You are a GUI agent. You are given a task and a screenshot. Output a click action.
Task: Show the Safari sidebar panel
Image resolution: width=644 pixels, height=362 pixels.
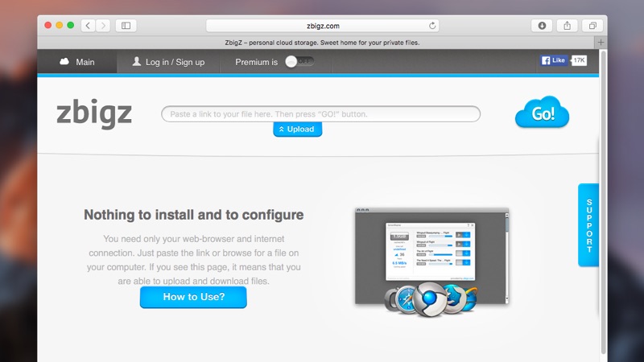(x=126, y=26)
